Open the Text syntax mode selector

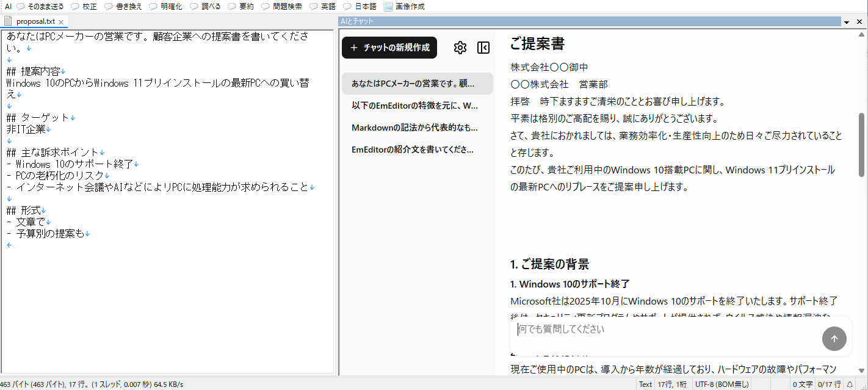[x=645, y=384]
